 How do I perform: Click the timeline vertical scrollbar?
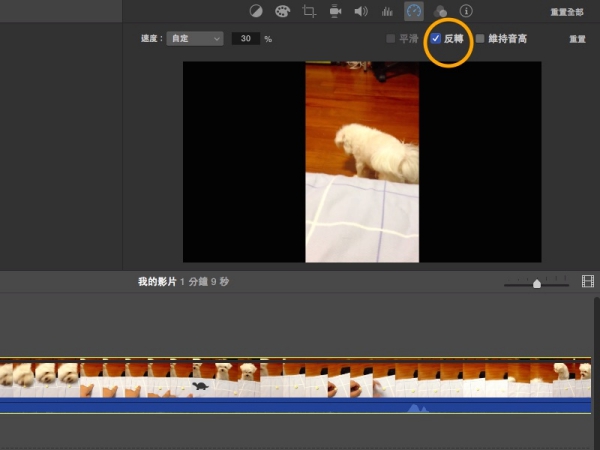(x=597, y=373)
